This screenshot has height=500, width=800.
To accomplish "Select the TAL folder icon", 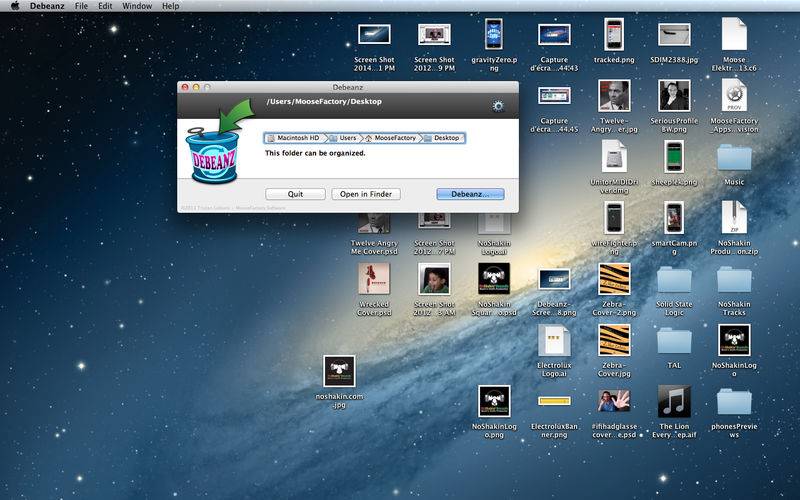I will (x=674, y=340).
